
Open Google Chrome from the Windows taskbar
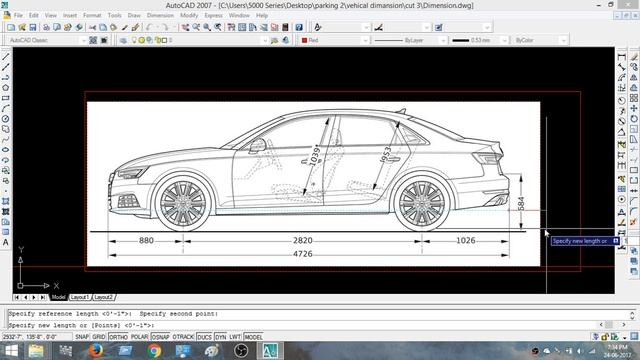point(154,351)
